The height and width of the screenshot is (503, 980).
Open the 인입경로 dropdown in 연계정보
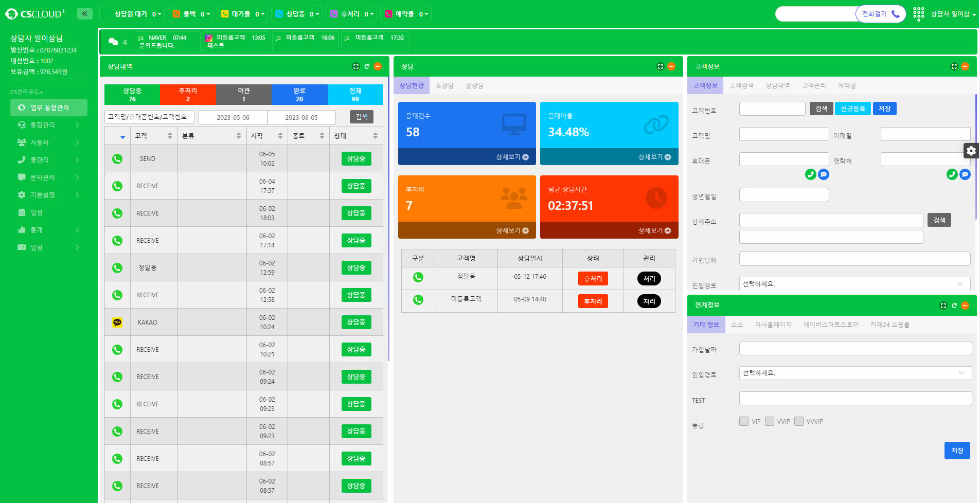pos(855,373)
